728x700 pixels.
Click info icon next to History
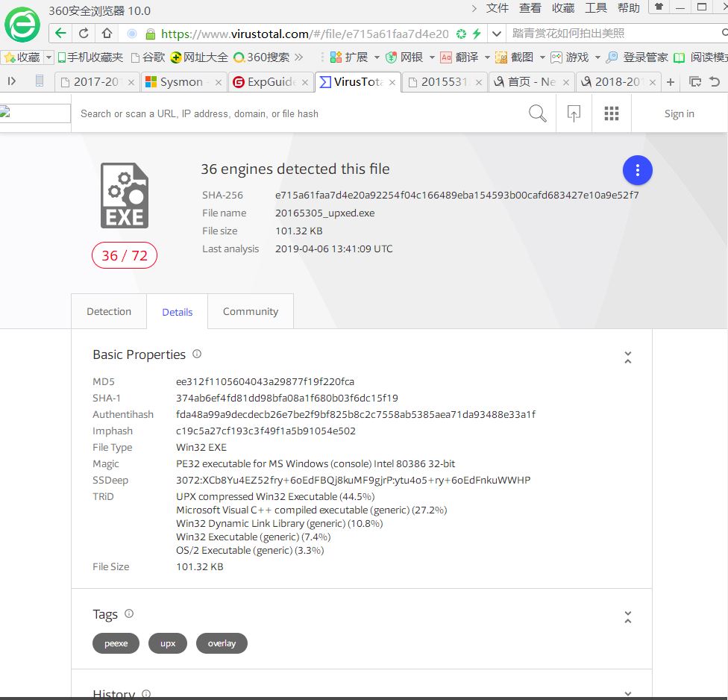[146, 694]
